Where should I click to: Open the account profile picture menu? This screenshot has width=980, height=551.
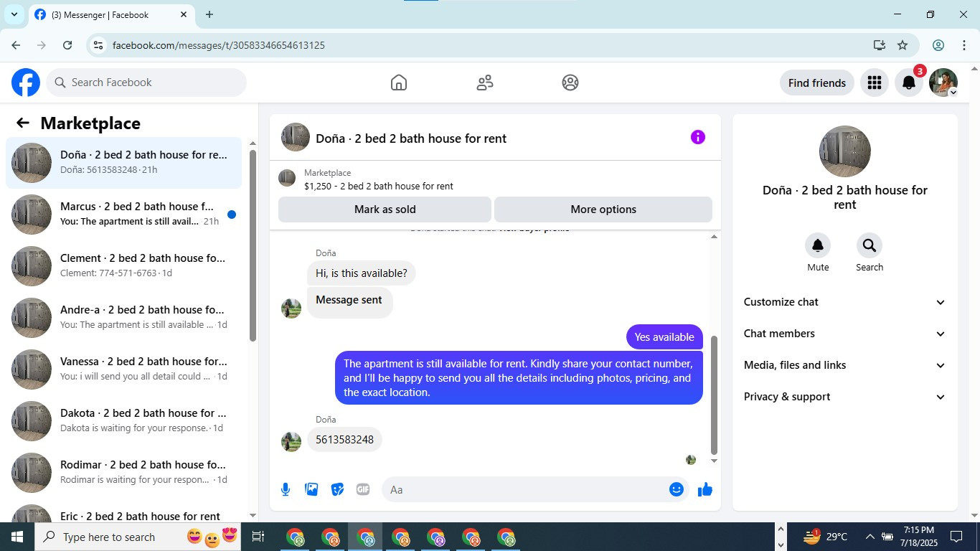943,83
